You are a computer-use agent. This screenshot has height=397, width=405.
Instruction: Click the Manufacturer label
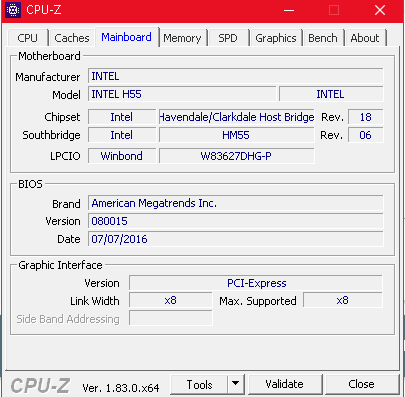(x=48, y=77)
